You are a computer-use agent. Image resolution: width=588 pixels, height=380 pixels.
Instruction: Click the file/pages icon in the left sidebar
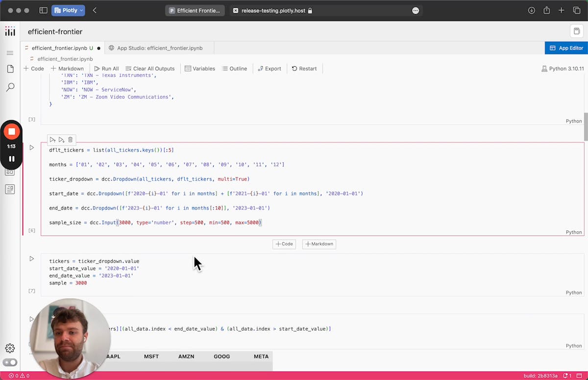(10, 69)
